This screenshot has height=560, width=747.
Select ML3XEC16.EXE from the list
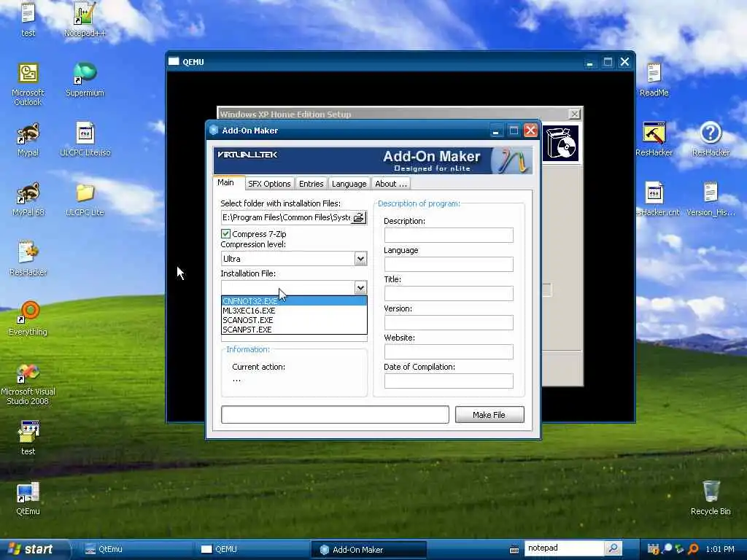coord(294,311)
